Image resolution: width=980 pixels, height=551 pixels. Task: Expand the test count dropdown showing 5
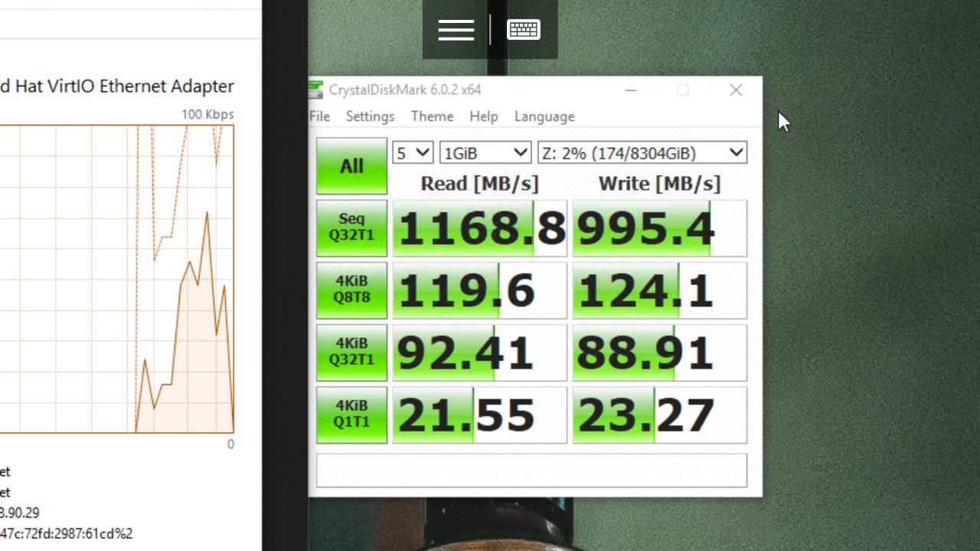[x=413, y=153]
